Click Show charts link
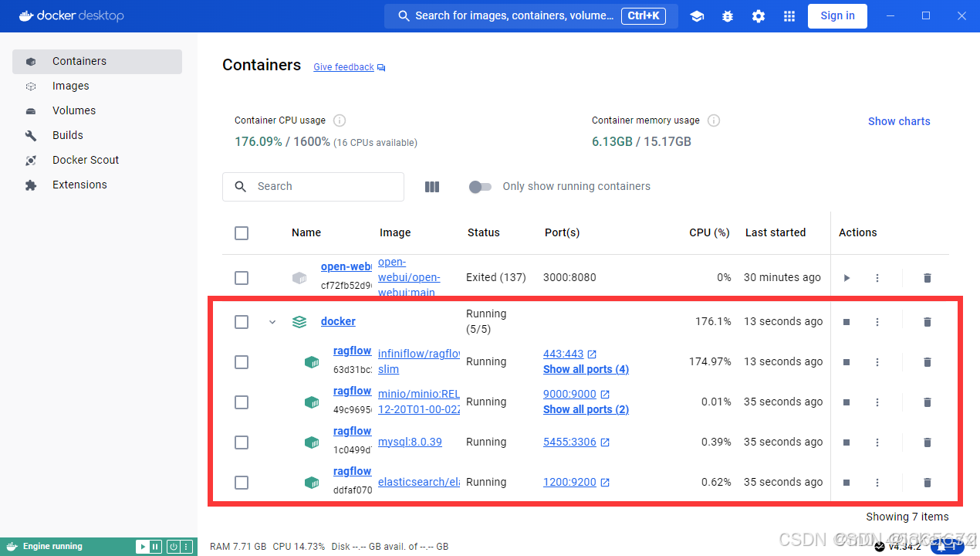 (899, 121)
